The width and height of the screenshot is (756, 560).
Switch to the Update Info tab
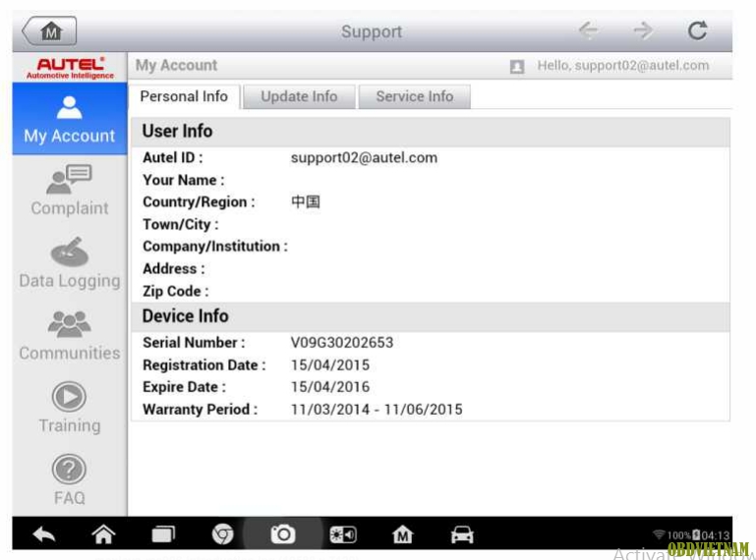(299, 96)
